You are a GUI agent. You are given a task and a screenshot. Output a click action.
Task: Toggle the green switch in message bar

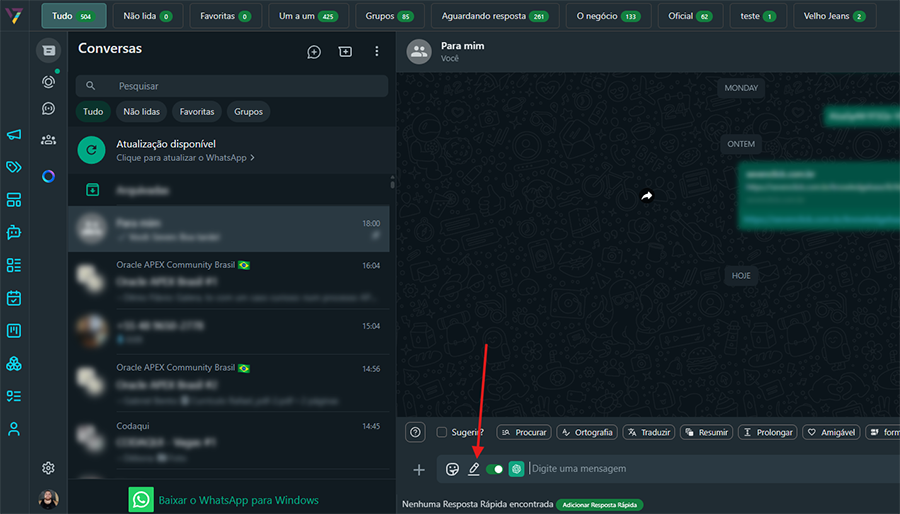tap(495, 469)
